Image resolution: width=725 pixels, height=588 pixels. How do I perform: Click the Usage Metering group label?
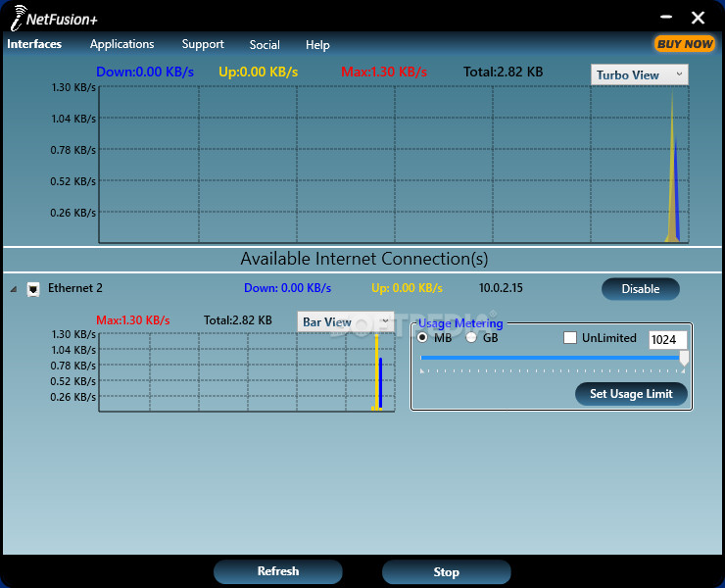460,323
